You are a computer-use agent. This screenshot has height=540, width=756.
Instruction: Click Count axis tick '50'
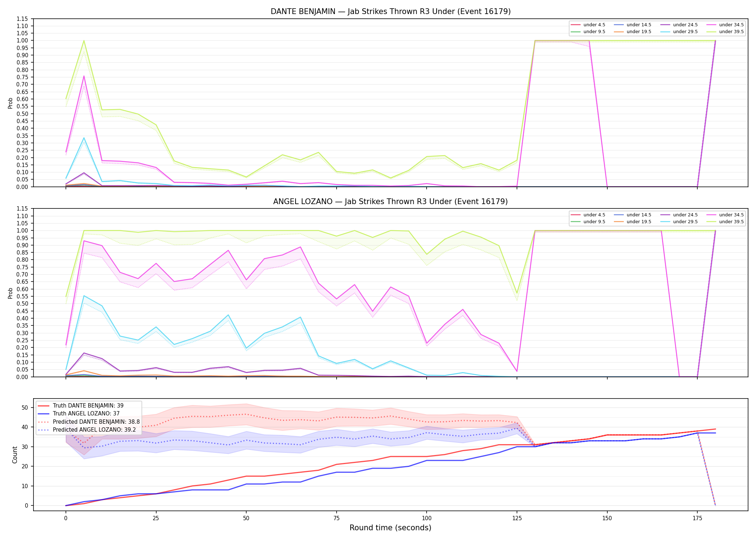pyautogui.click(x=25, y=408)
